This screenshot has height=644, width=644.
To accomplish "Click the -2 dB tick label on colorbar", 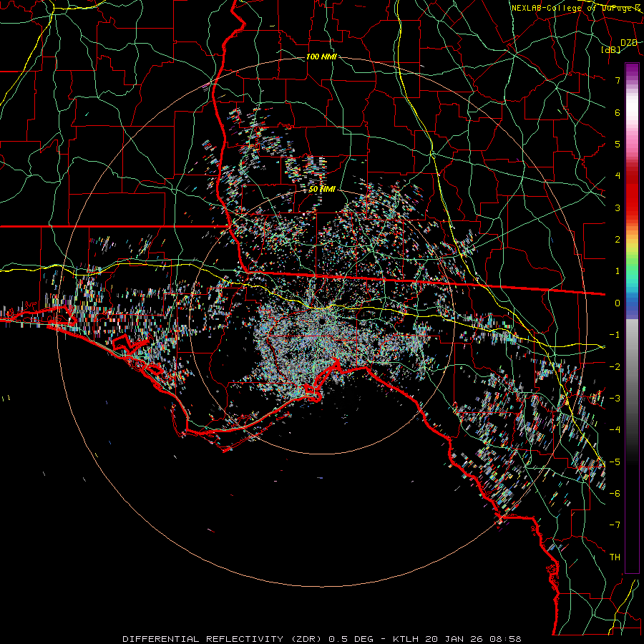I will (x=615, y=366).
